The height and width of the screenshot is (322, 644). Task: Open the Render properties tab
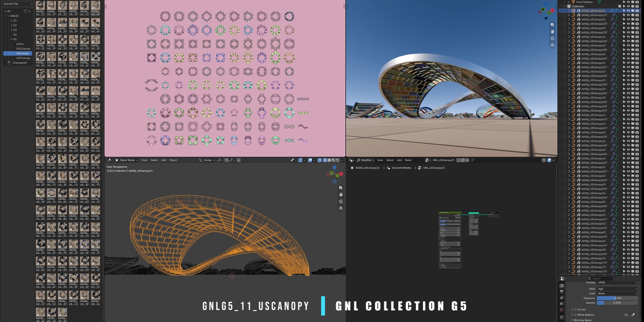(562, 286)
